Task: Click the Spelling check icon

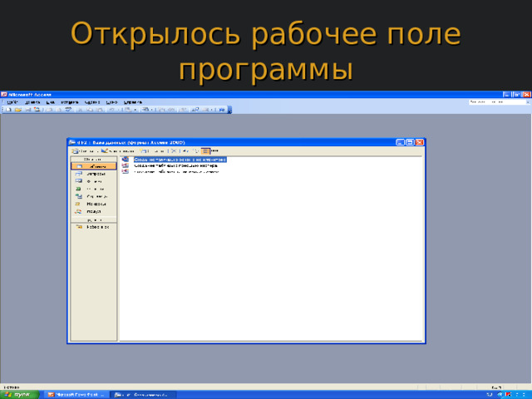Action: (x=68, y=110)
